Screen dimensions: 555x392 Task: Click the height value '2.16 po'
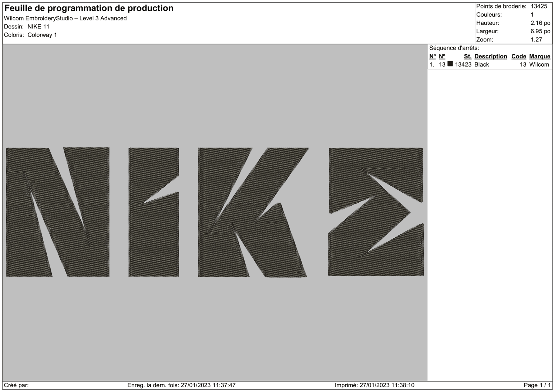pos(540,23)
